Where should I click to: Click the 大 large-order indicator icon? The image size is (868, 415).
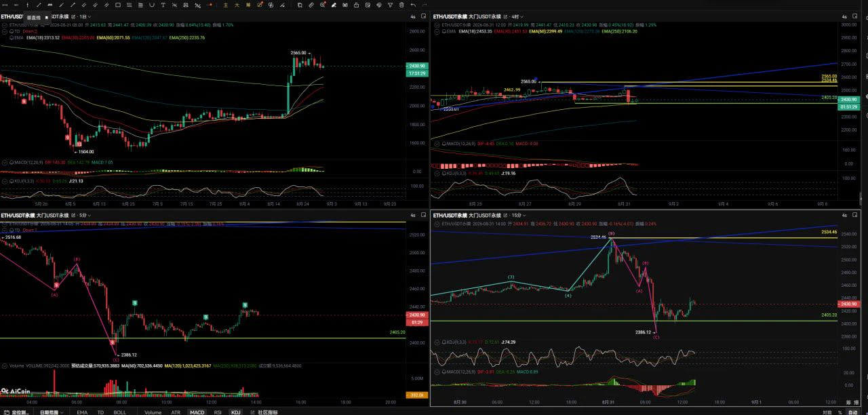point(237,5)
